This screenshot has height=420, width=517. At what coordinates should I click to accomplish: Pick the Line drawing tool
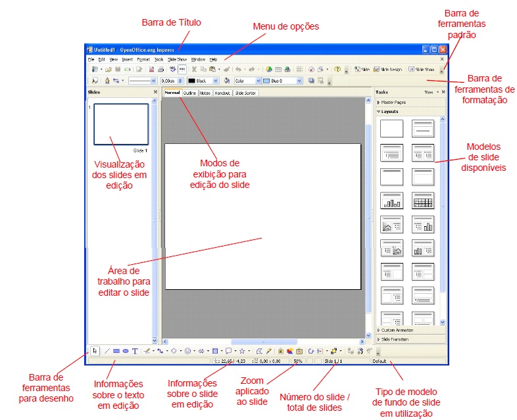click(x=107, y=351)
